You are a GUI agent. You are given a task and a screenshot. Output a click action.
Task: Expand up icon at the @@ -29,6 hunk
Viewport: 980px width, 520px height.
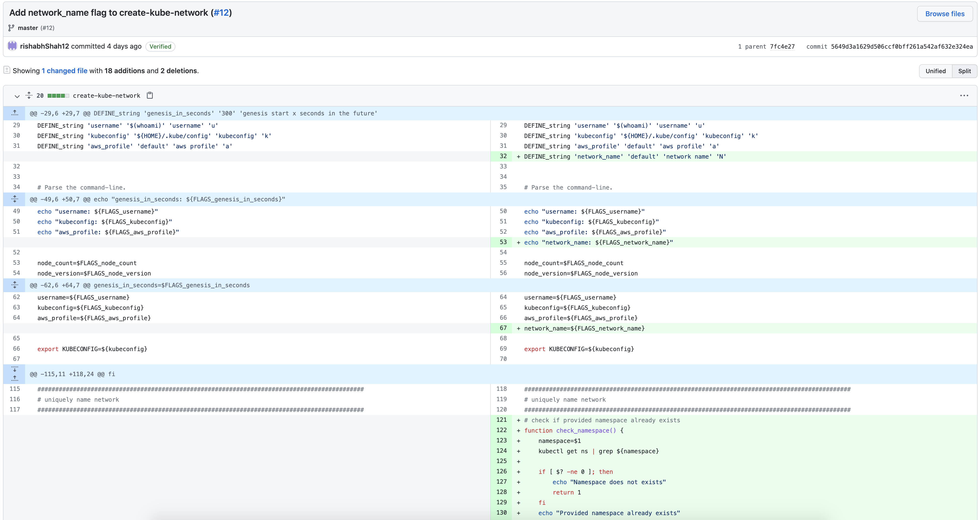15,113
